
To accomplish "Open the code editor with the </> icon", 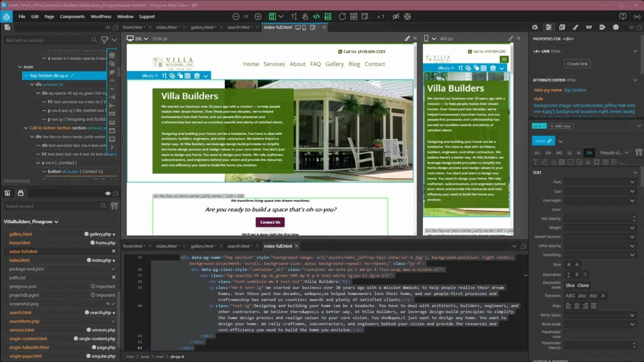I will coord(316,16).
